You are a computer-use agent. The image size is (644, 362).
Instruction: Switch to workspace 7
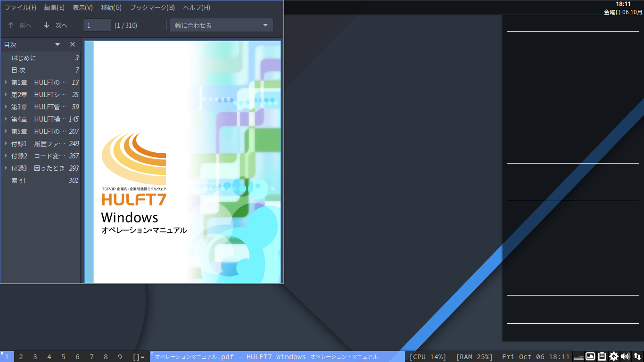click(91, 357)
